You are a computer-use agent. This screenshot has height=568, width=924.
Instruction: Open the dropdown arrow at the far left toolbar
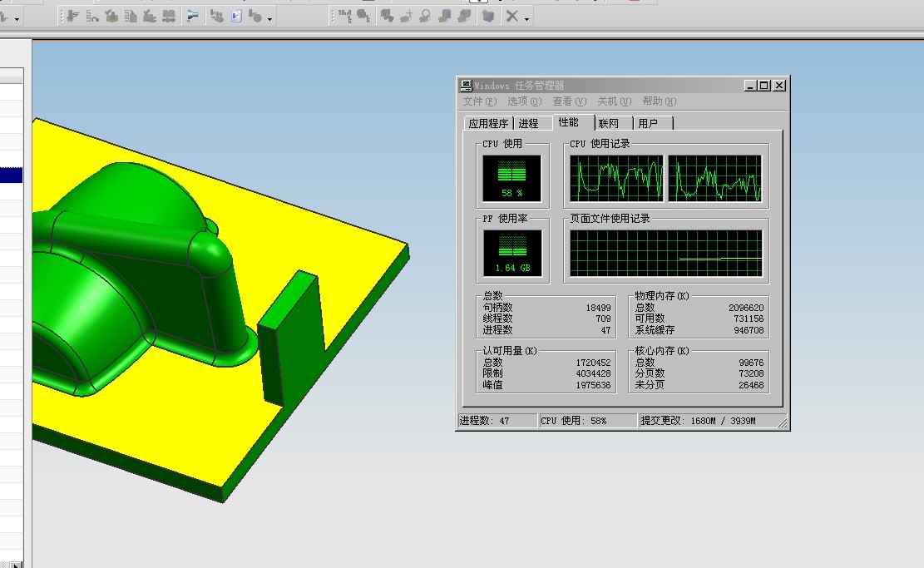tap(17, 19)
